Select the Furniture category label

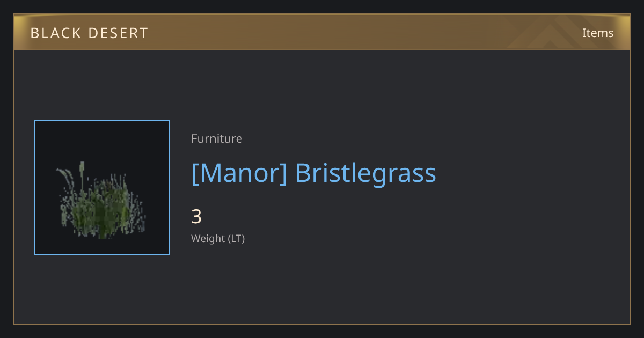click(217, 138)
